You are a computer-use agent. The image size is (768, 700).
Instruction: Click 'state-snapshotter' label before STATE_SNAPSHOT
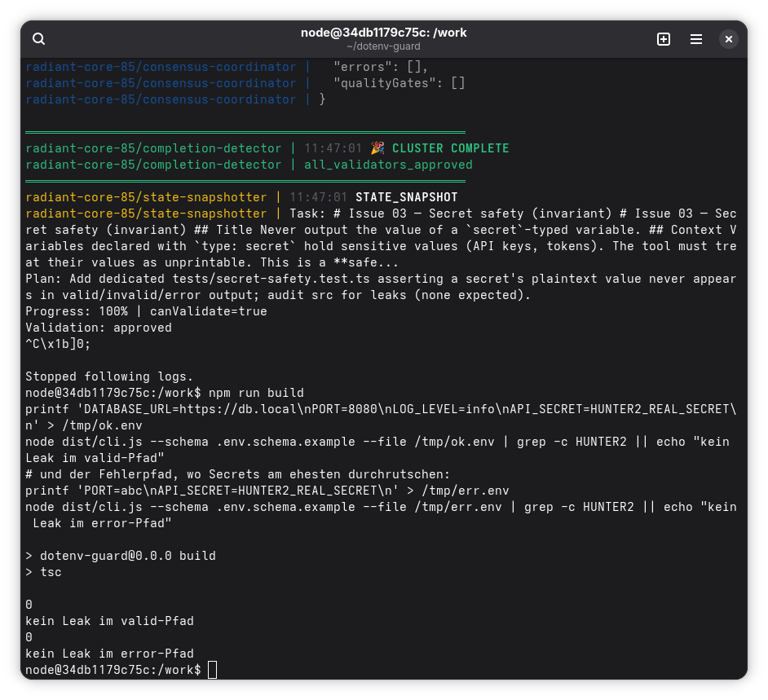tap(205, 197)
